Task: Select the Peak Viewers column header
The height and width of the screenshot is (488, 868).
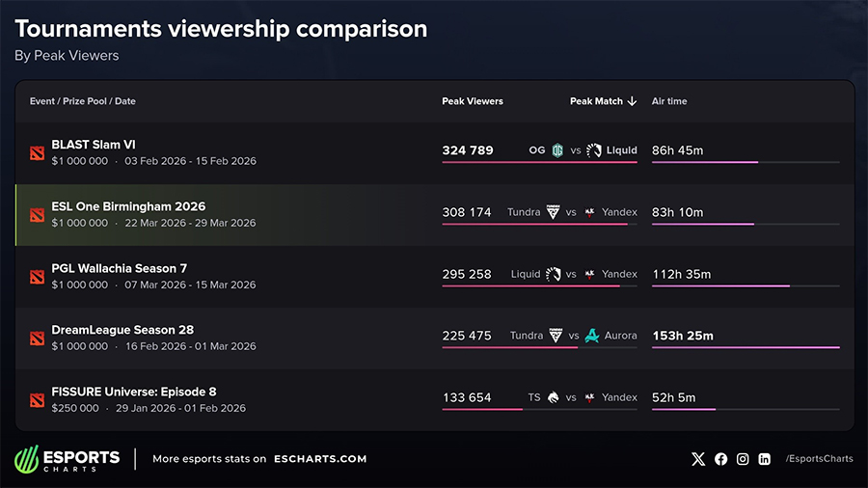Action: 473,101
